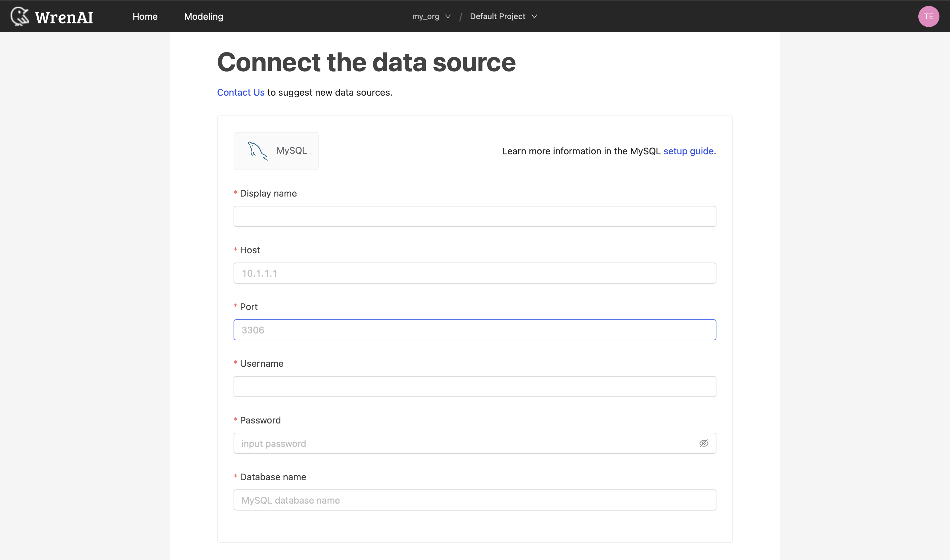
Task: Focus the Port input field
Action: (474, 330)
